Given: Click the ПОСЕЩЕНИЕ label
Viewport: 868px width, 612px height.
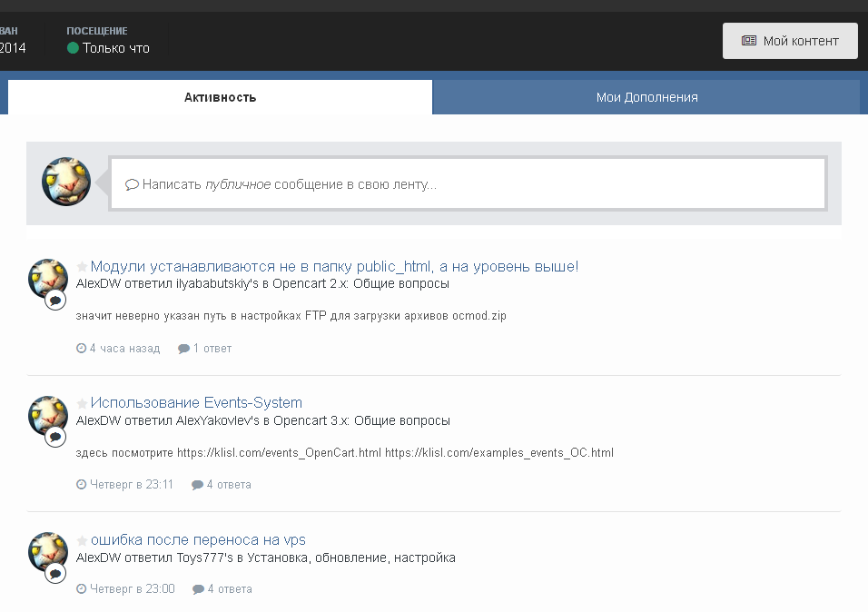Looking at the screenshot, I should click(x=97, y=31).
